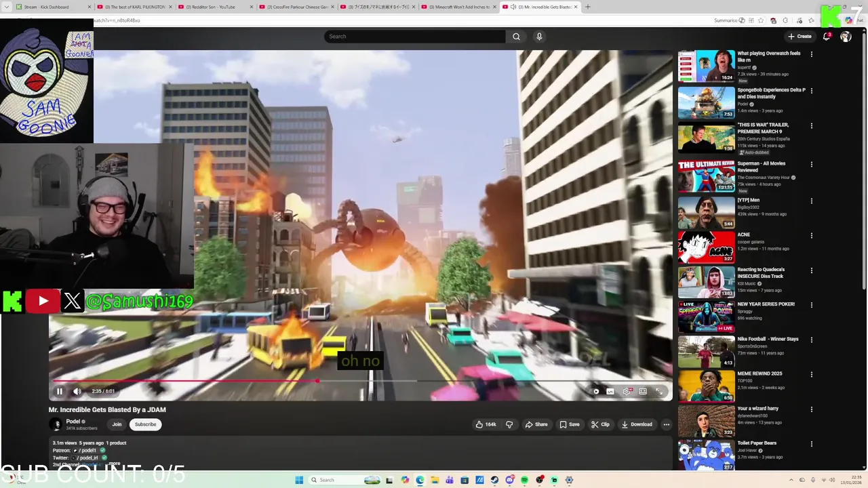Open Toilet Paper Bears video
The height and width of the screenshot is (488, 868).
[x=706, y=455]
